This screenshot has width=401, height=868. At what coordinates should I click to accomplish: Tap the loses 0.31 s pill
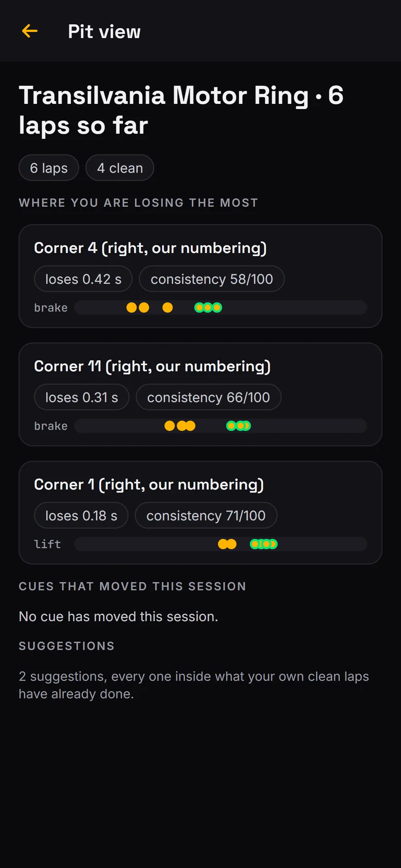coord(82,397)
